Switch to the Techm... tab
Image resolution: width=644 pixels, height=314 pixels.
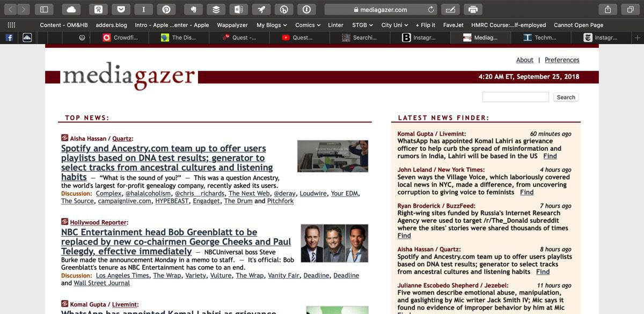click(x=540, y=38)
